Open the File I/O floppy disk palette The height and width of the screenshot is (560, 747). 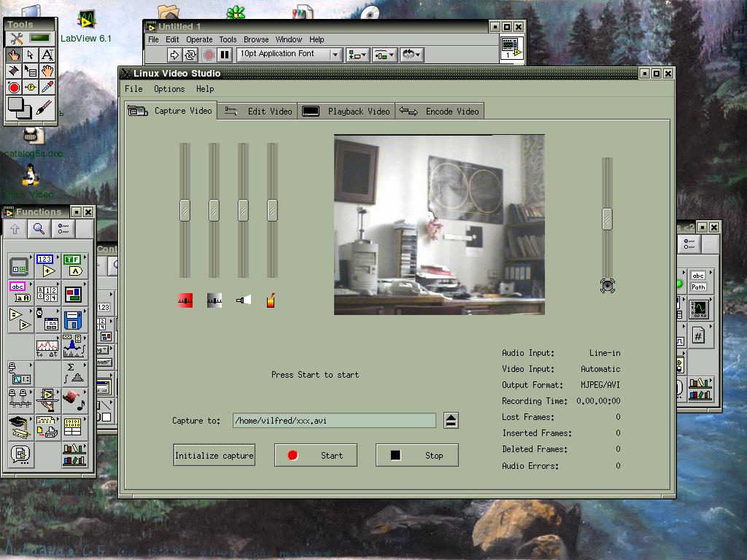[x=73, y=320]
